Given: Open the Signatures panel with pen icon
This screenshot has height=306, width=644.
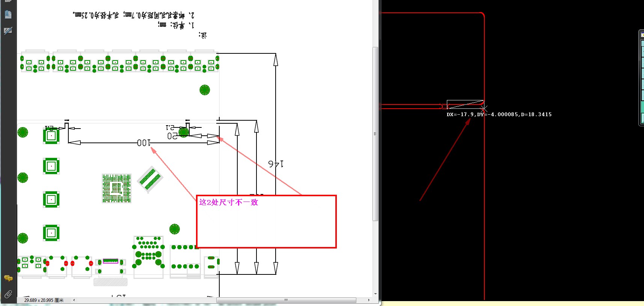Looking at the screenshot, I should point(8,31).
